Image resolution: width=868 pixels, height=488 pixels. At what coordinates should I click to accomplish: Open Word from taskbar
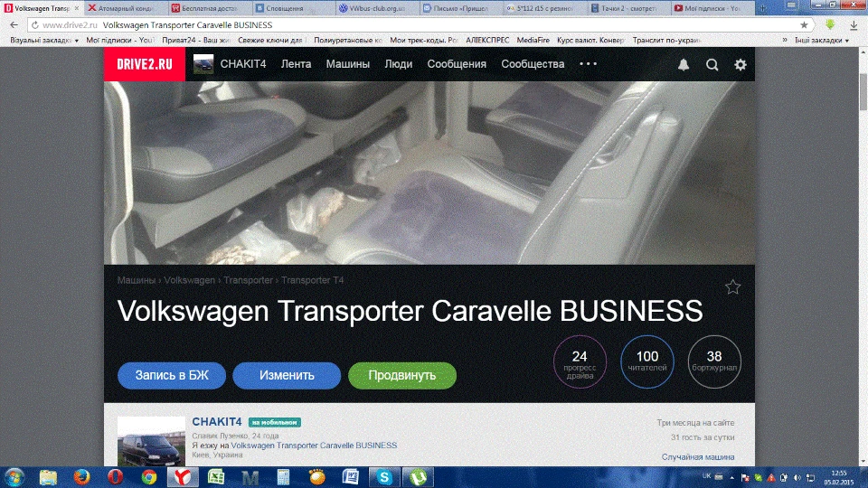click(351, 477)
